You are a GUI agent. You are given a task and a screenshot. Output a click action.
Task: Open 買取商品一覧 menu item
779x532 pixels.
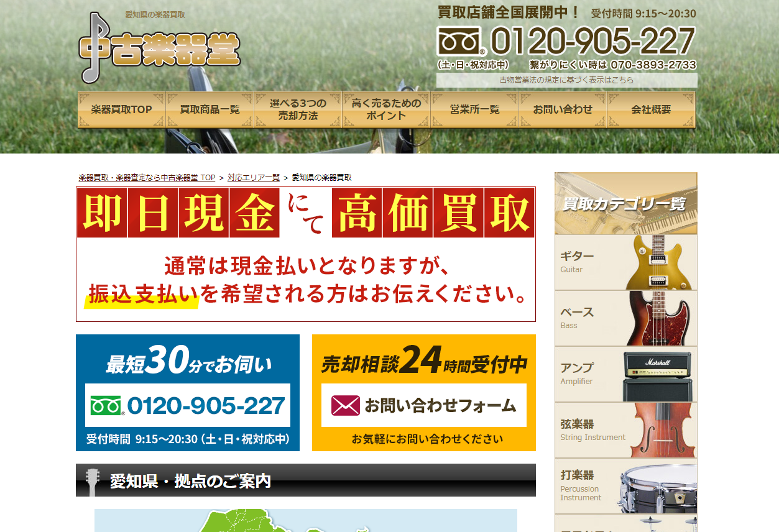210,109
